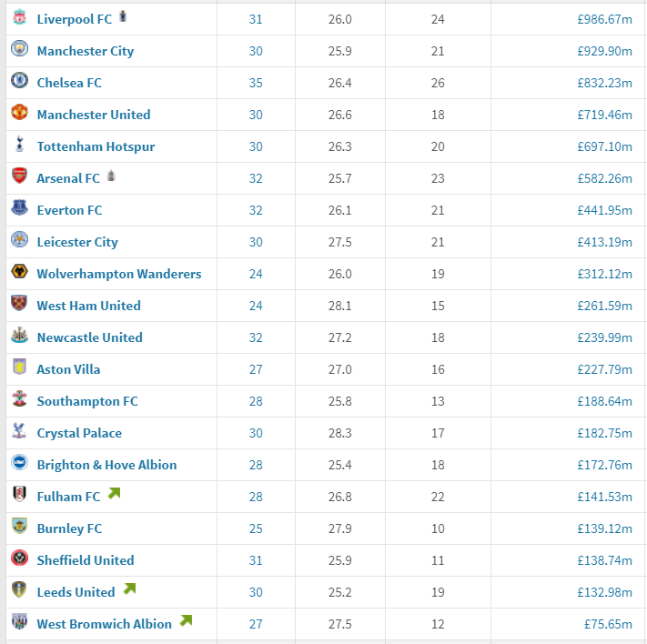
Task: Click the green promoted arrow beside Fulham FC
Action: pyautogui.click(x=115, y=493)
